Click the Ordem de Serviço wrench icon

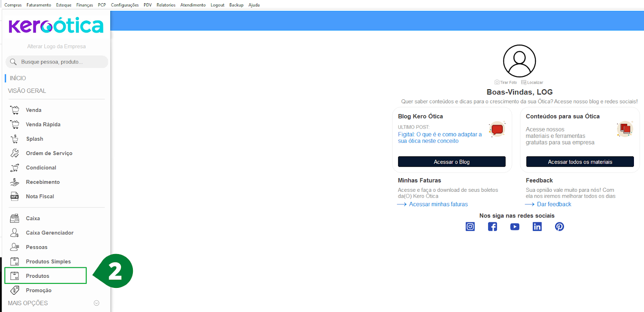coord(14,153)
